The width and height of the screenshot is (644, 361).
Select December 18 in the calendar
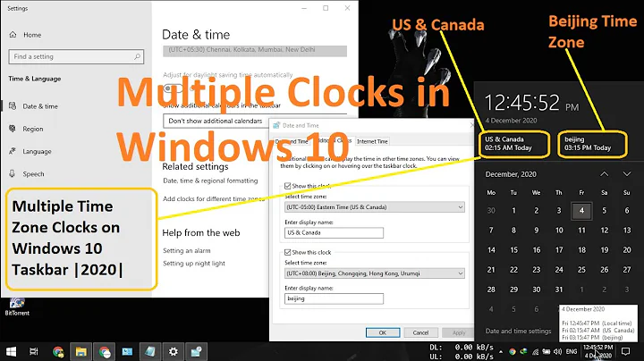pos(581,250)
